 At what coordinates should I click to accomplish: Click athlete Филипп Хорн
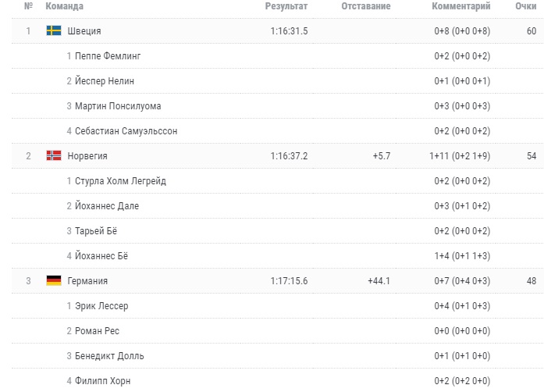(x=103, y=381)
